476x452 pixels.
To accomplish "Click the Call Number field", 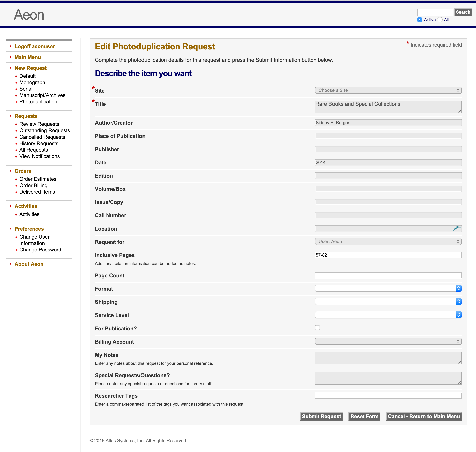I will pyautogui.click(x=388, y=215).
